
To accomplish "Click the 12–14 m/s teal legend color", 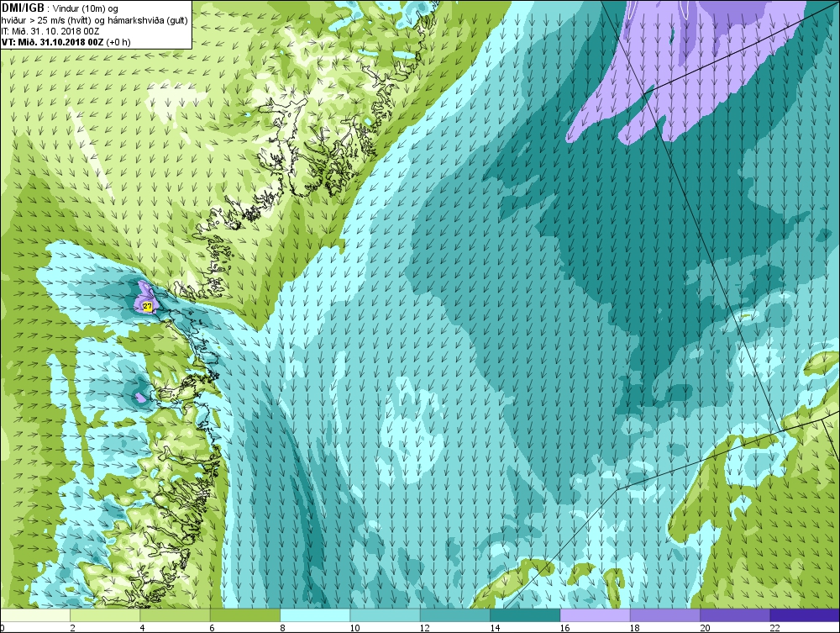I will click(454, 615).
